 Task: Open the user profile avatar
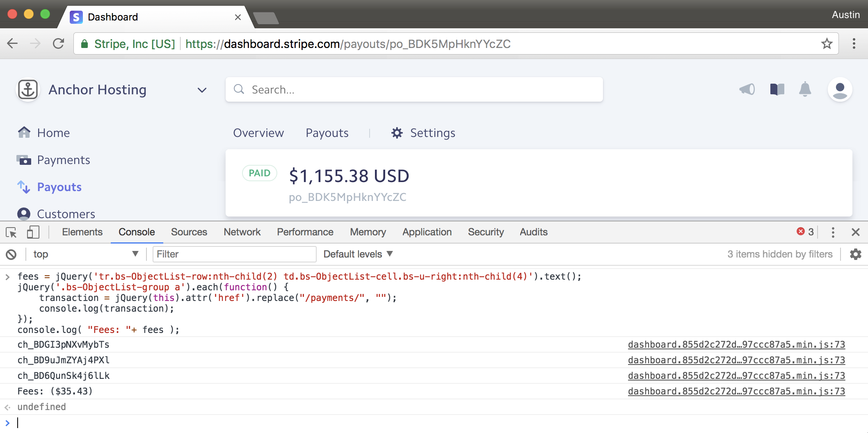tap(840, 89)
